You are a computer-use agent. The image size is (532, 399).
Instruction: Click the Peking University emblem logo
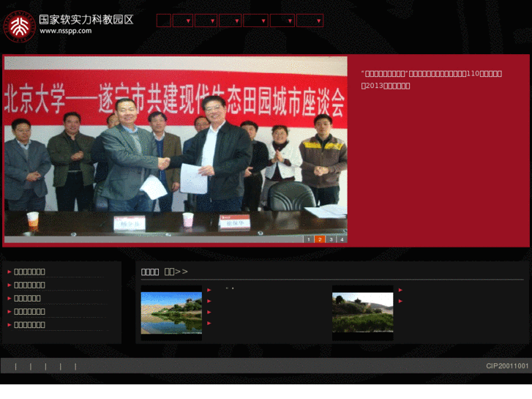tap(19, 26)
